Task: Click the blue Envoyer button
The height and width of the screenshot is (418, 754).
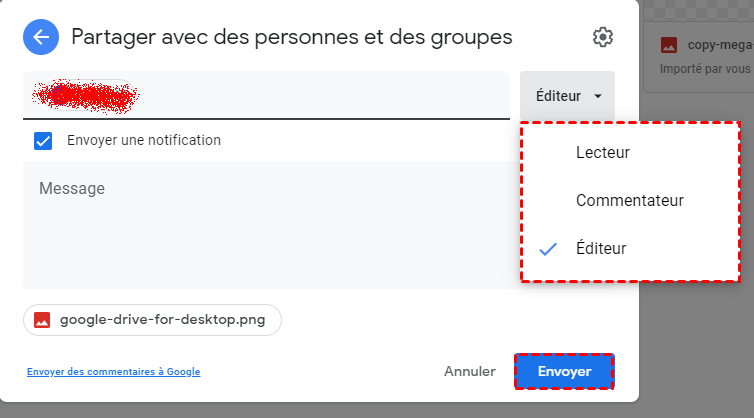Action: pyautogui.click(x=564, y=371)
